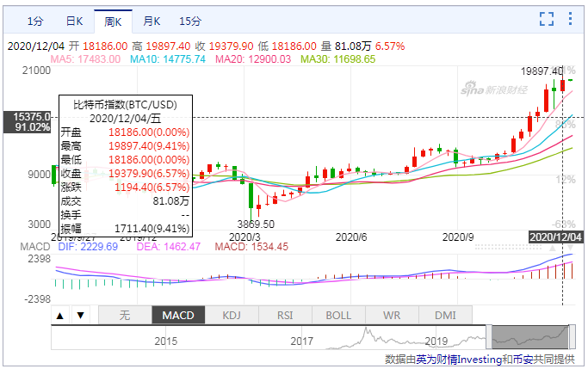This screenshot has width=588, height=369.
Task: Switch to the 1分 chart tab
Action: [35, 21]
